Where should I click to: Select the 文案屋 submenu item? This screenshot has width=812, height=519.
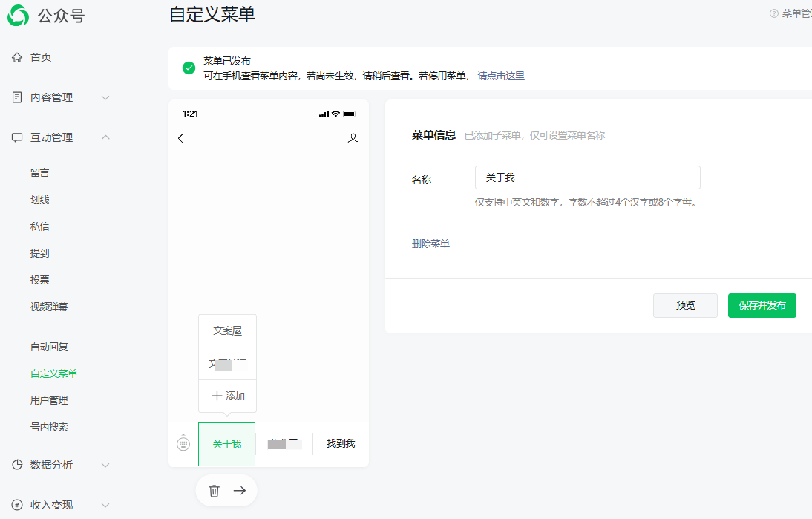(227, 331)
